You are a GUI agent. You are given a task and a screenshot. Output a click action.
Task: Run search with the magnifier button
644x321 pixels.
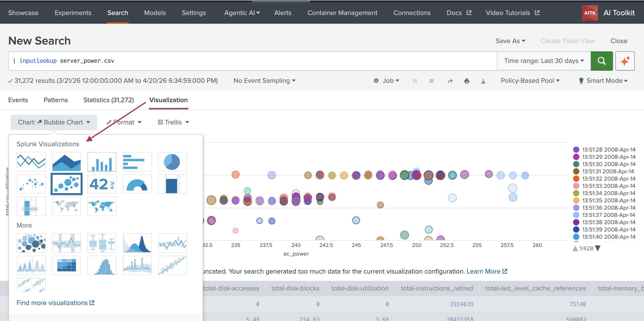coord(601,61)
